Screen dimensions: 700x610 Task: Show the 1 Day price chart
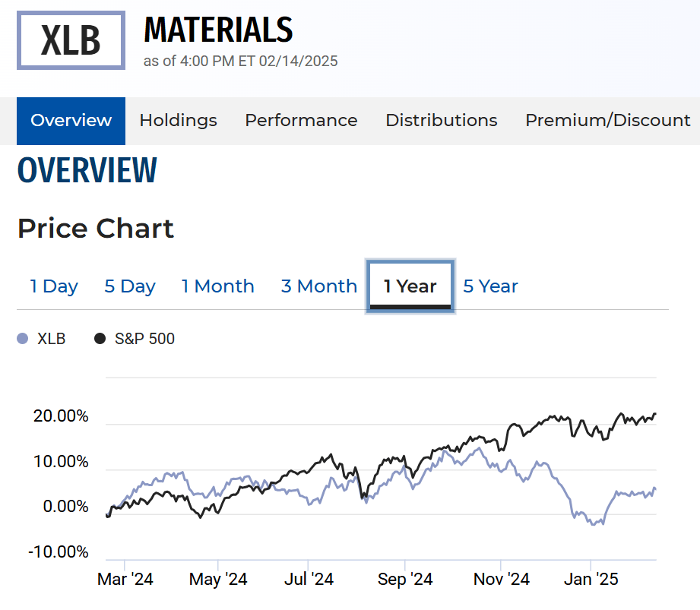(54, 286)
